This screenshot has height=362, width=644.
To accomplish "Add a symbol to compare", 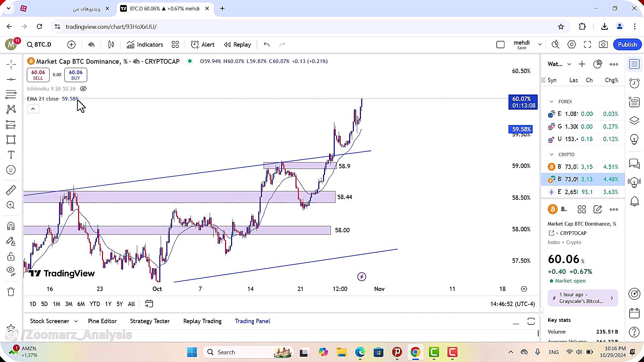I will click(71, 45).
